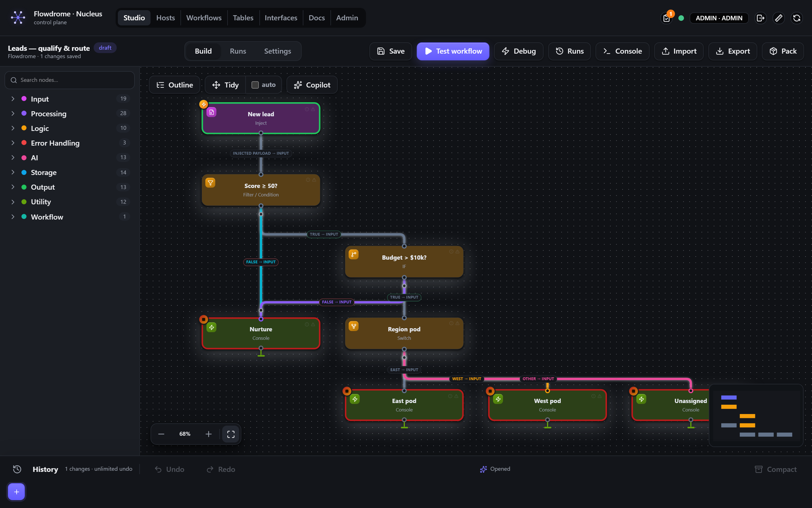Click the bolt icon on West pod node
This screenshot has width=812, height=508.
498,399
